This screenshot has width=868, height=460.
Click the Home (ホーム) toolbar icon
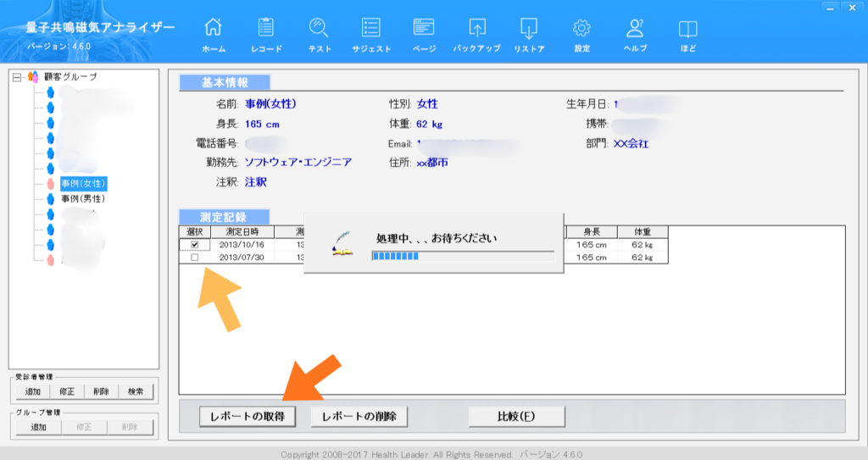click(x=214, y=29)
